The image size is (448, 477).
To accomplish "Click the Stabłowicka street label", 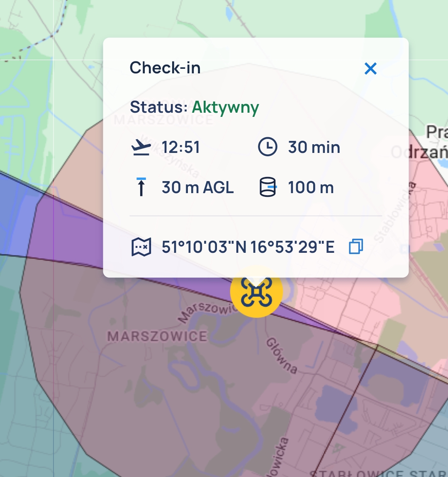I will click(x=392, y=211).
